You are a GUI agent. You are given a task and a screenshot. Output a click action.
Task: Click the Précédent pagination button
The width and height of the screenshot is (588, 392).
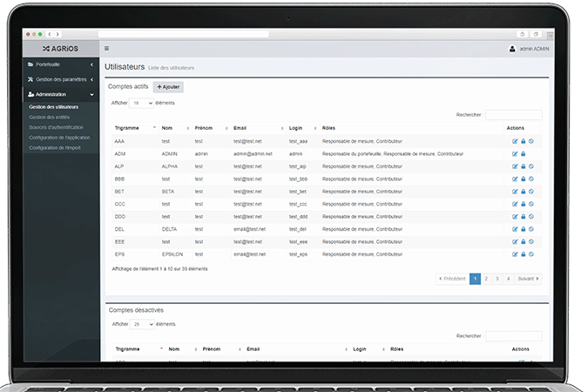[x=452, y=279]
